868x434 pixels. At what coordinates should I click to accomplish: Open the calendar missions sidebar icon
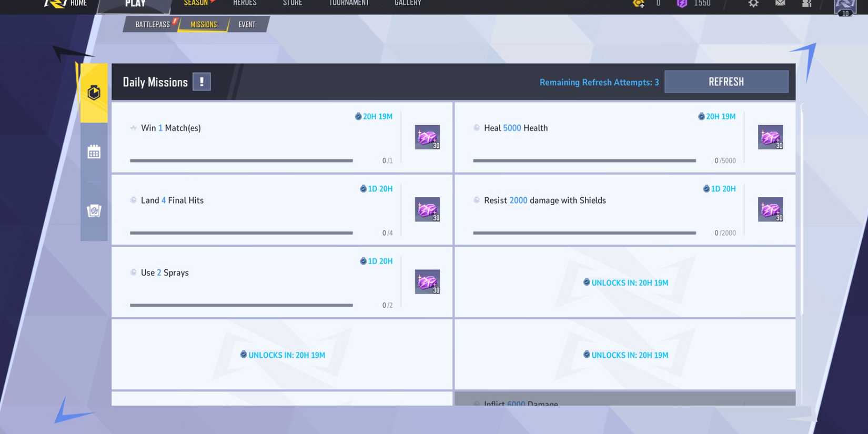[x=94, y=153]
